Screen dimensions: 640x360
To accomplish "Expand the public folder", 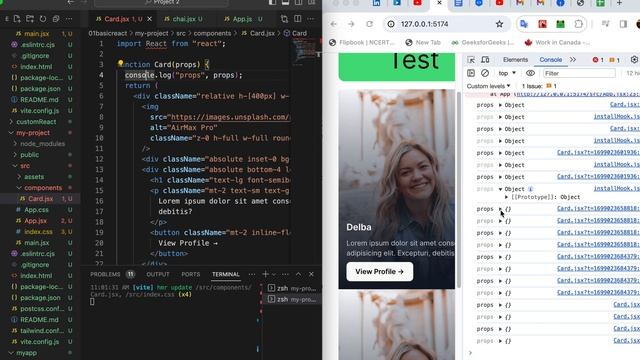I will tap(29, 155).
